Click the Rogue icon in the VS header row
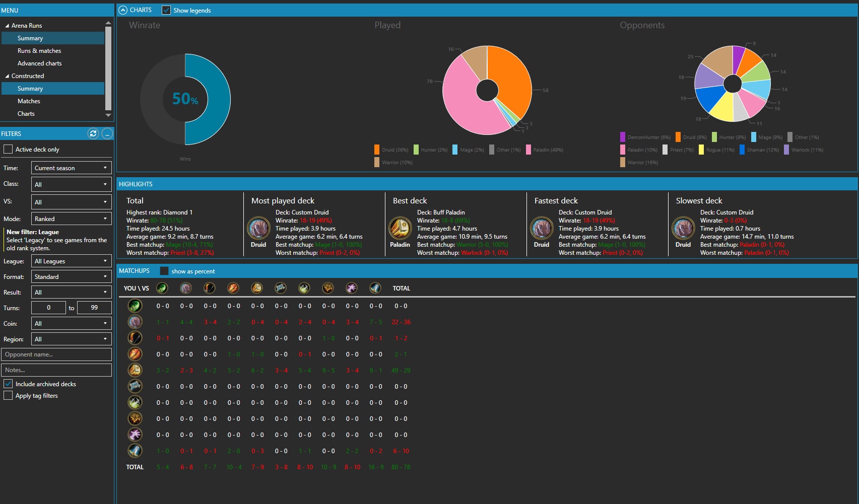859x504 pixels. pyautogui.click(x=304, y=288)
